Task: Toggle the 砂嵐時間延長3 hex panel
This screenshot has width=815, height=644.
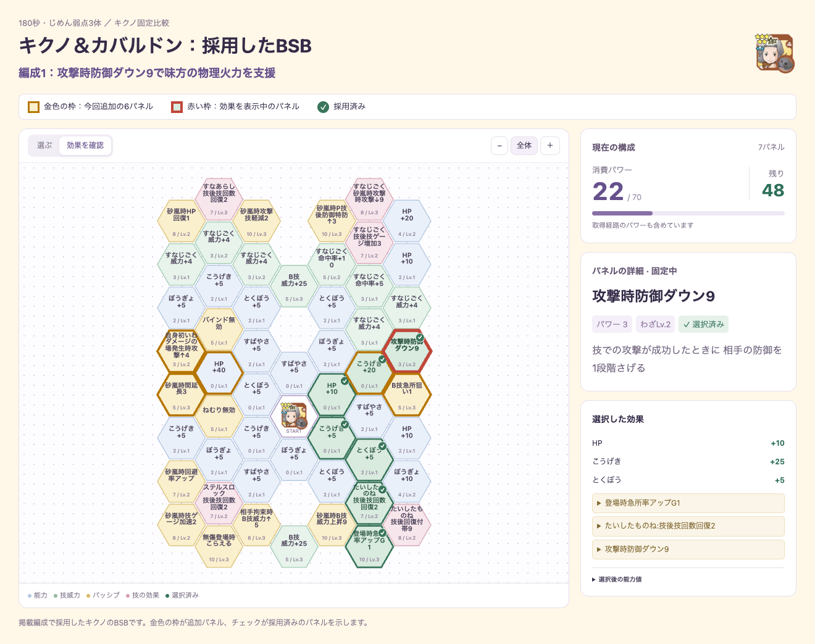Action: pyautogui.click(x=181, y=395)
